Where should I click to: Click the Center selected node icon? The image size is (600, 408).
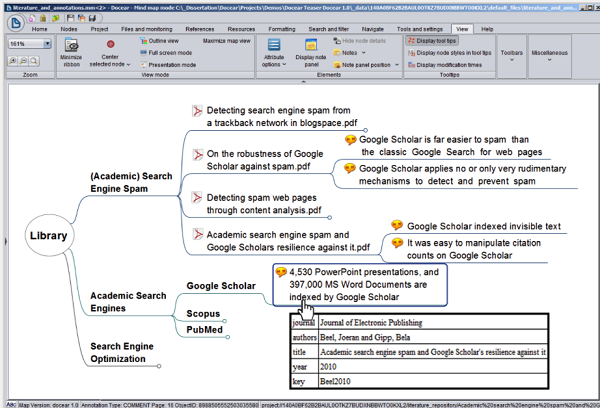pos(111,45)
